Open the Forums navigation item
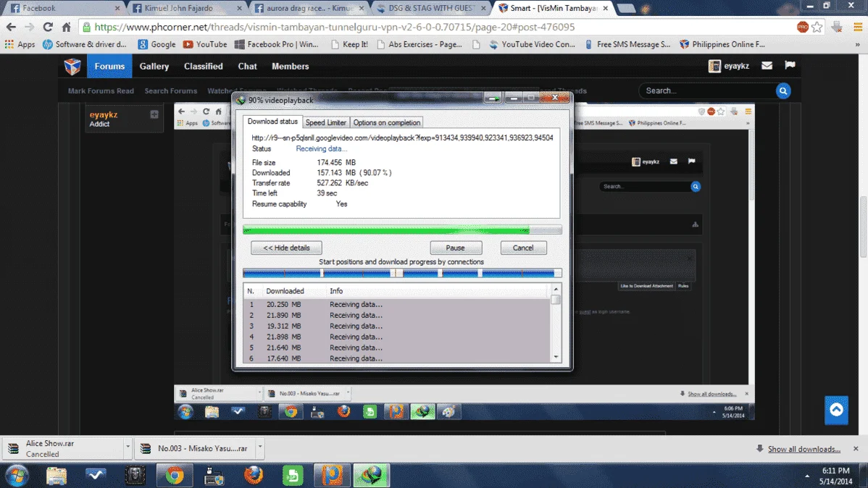Image resolution: width=868 pixels, height=488 pixels. pyautogui.click(x=109, y=67)
